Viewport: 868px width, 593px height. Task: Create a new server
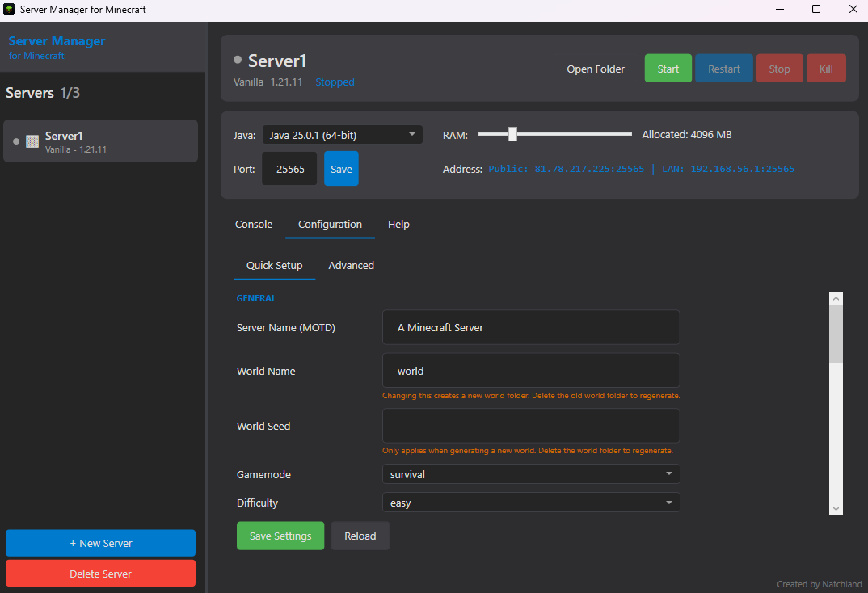(x=100, y=543)
